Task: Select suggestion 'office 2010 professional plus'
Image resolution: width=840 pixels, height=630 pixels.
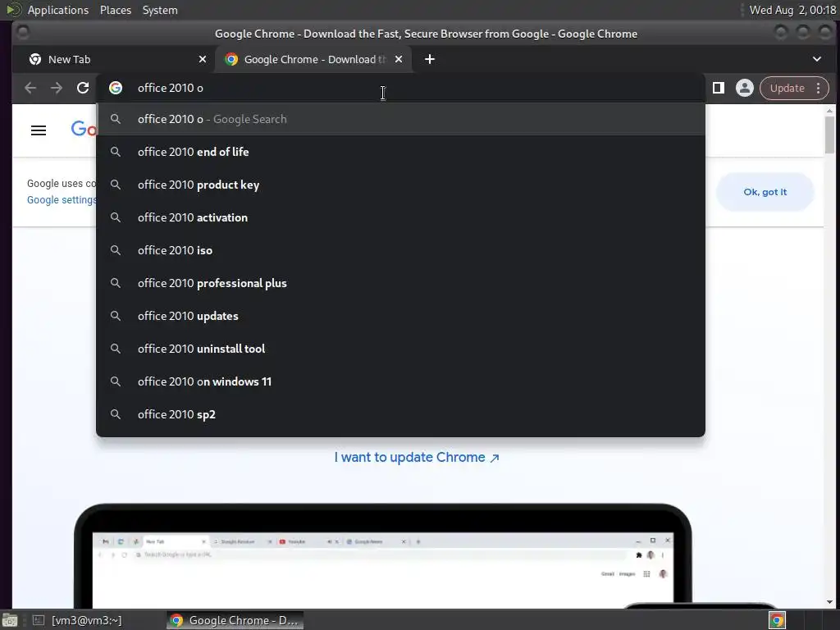Action: (400, 283)
